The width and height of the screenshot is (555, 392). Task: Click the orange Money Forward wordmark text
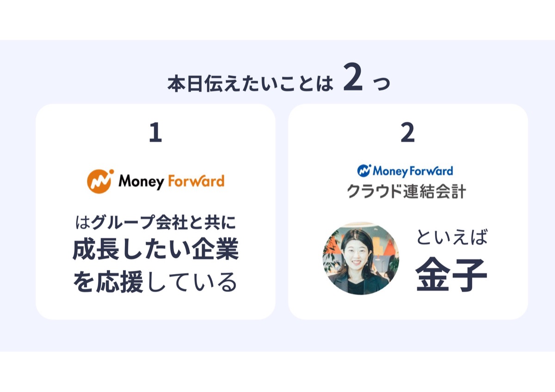172,181
